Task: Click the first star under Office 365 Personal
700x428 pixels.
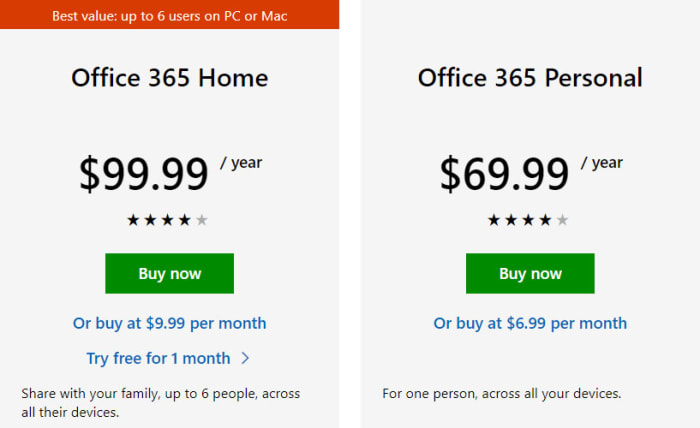Action: [494, 220]
